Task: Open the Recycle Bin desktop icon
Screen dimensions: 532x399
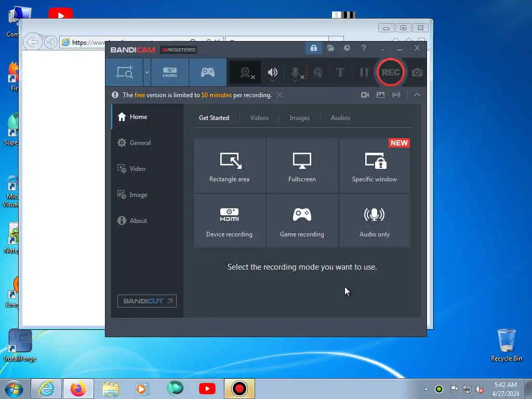Action: pos(506,345)
